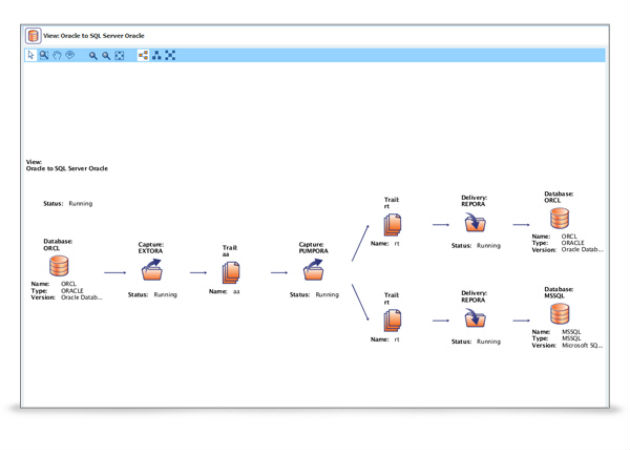
Task: Click the target ORCL database icon
Action: [558, 219]
